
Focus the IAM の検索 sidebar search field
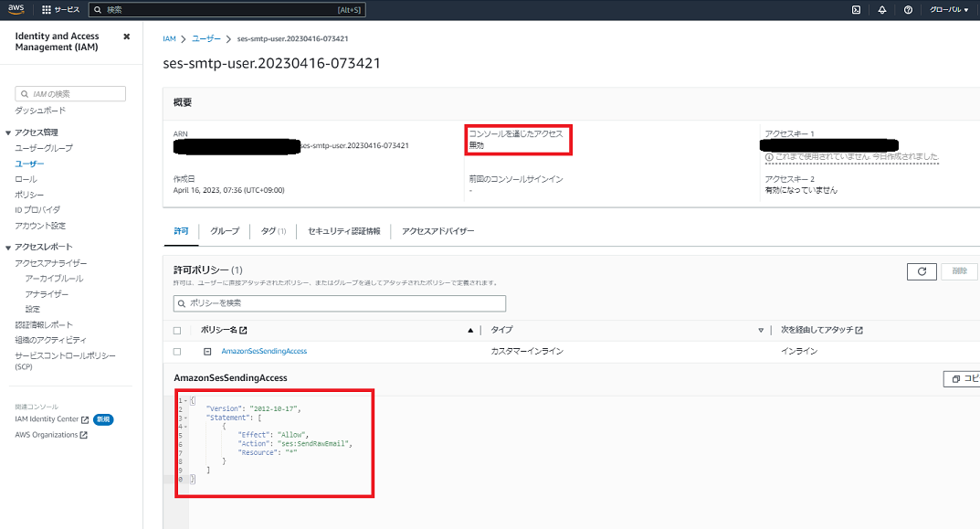click(70, 94)
